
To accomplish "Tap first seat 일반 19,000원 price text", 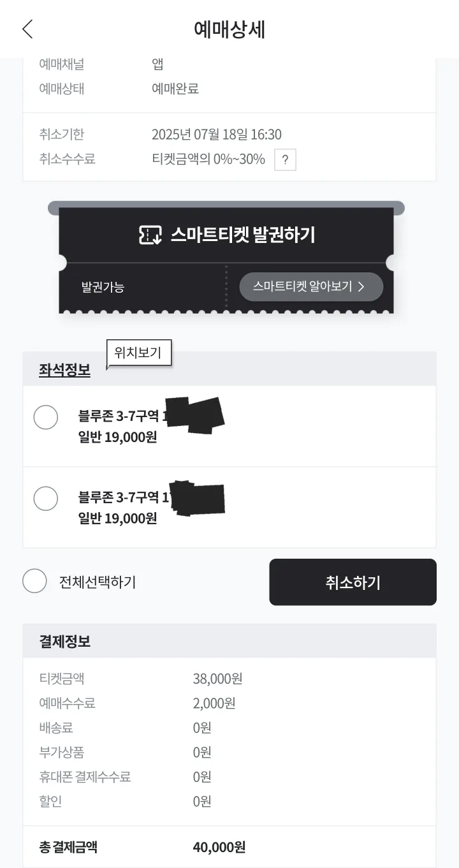I will pos(117,438).
